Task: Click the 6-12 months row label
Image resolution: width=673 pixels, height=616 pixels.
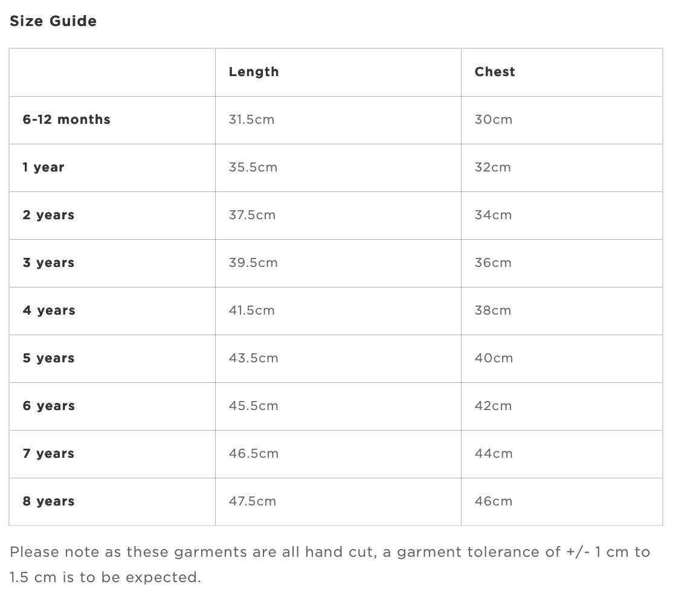Action: [66, 119]
